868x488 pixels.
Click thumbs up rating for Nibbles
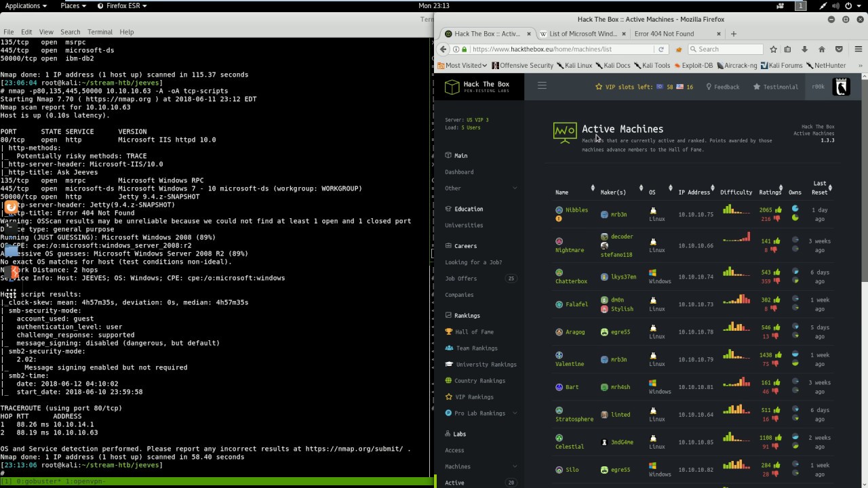(x=778, y=210)
